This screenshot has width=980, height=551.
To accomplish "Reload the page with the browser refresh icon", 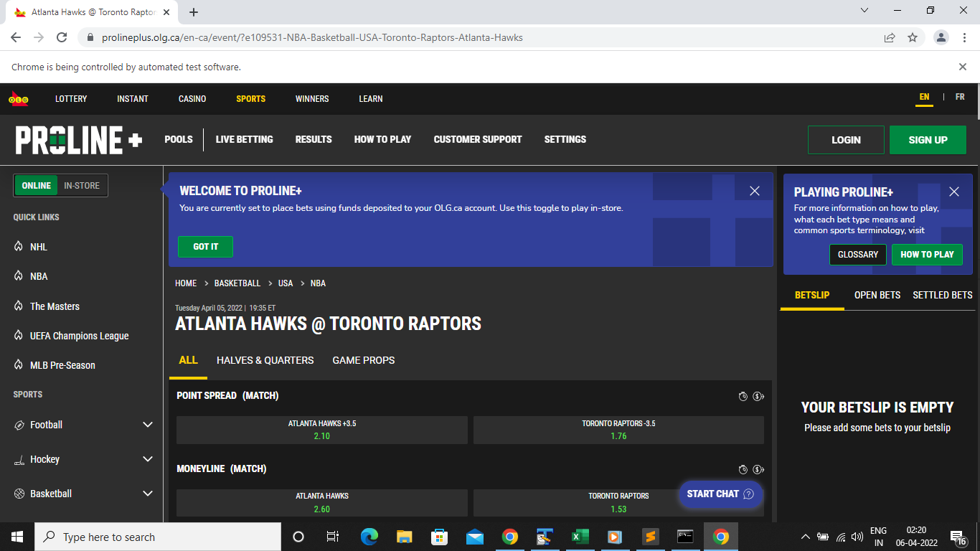I will point(62,37).
